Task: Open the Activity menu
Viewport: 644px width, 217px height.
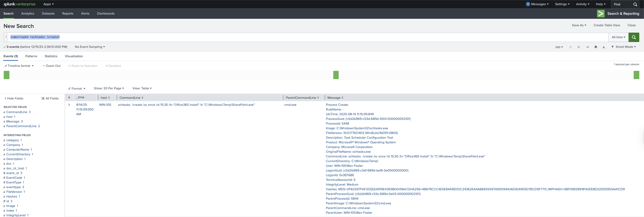Action: [583, 4]
